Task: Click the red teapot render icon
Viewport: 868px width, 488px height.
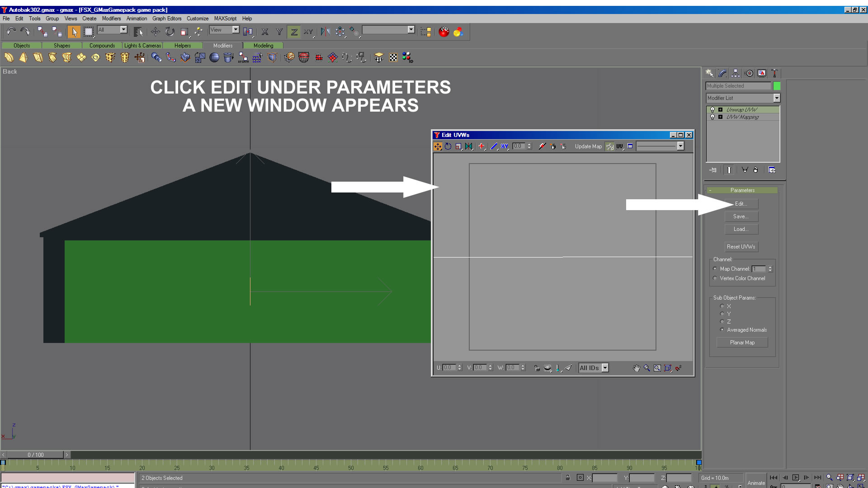Action: [x=444, y=32]
